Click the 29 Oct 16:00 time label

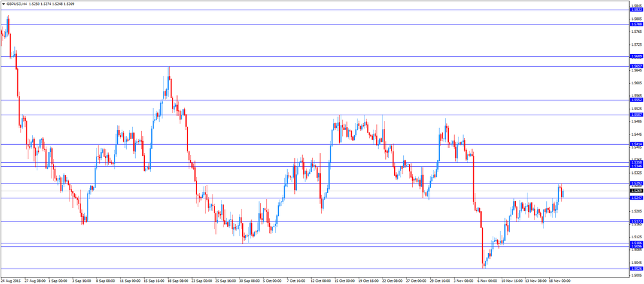click(x=441, y=281)
